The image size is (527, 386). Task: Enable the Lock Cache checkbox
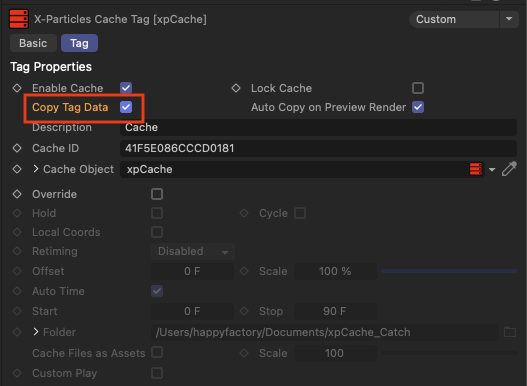tap(418, 88)
